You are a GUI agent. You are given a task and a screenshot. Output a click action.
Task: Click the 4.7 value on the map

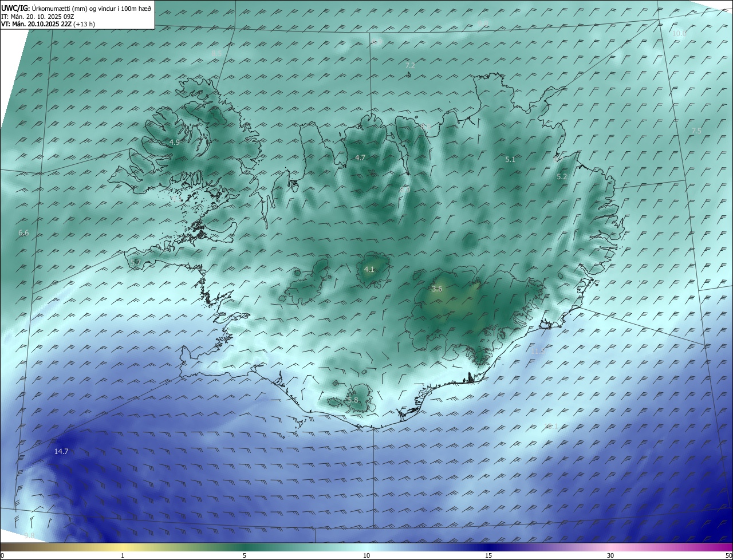click(x=360, y=157)
